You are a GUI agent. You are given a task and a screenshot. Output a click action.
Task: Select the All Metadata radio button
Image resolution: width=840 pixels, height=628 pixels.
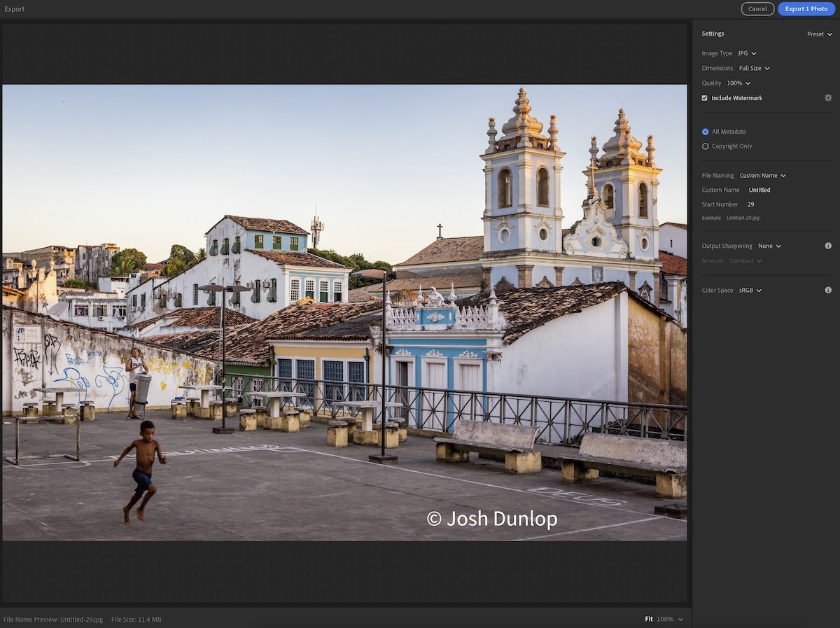705,132
